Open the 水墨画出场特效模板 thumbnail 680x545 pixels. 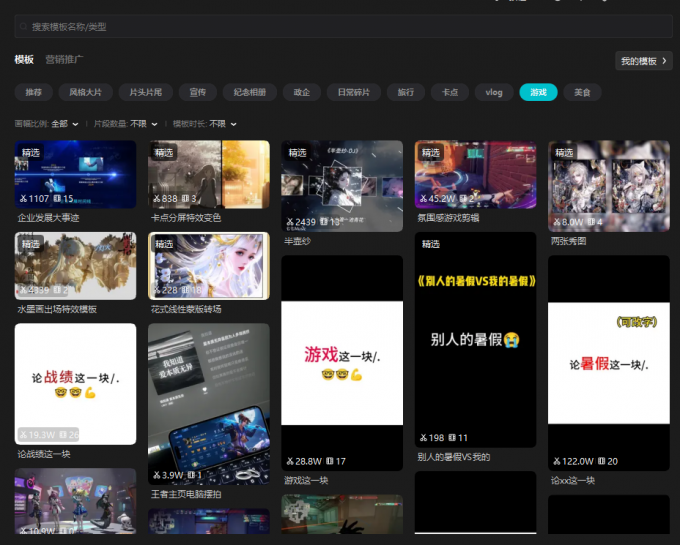click(x=75, y=266)
